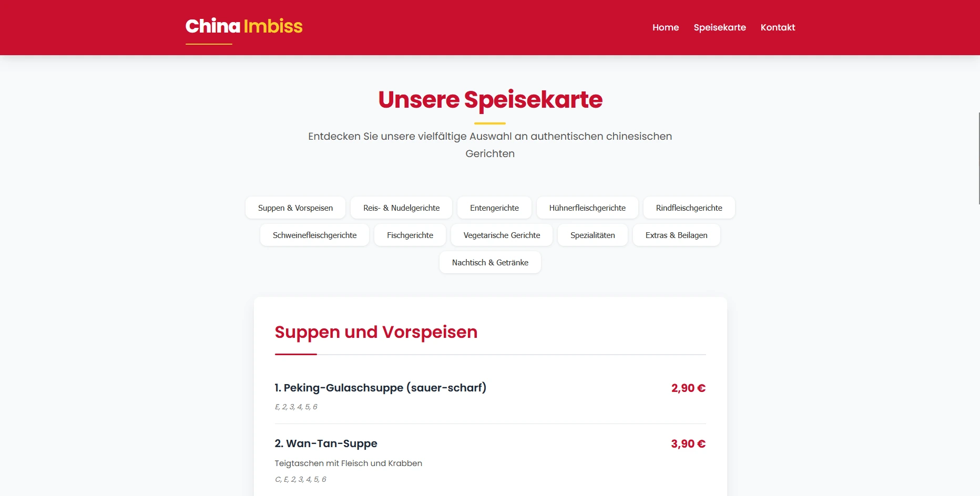The image size is (980, 496).
Task: Open Extras & Beilagen category
Action: tap(677, 235)
